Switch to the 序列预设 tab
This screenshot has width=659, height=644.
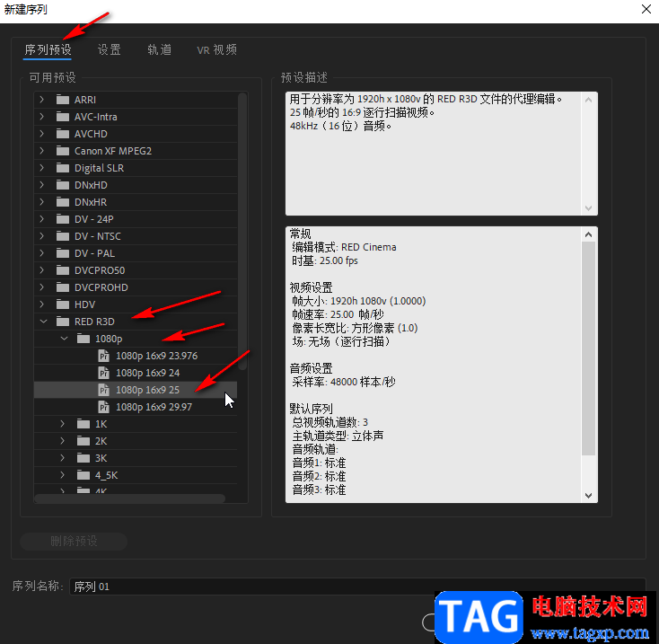pyautogui.click(x=48, y=50)
